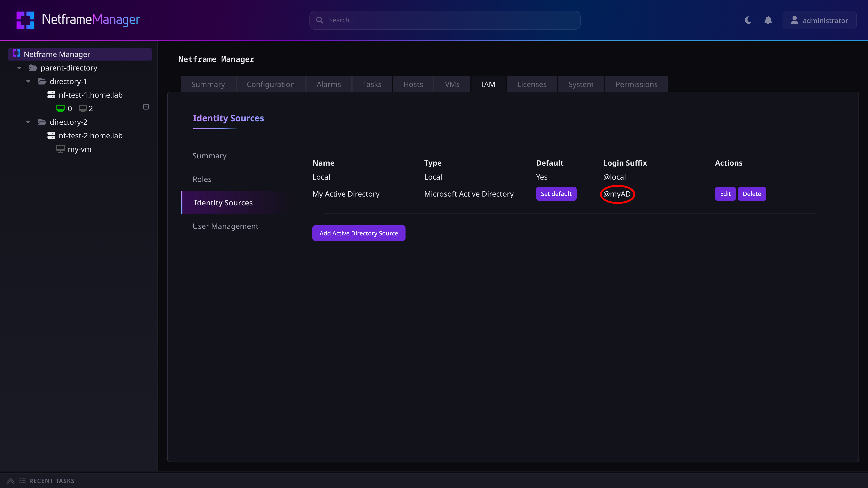868x488 pixels.
Task: Open the Configuration tab
Action: 271,84
